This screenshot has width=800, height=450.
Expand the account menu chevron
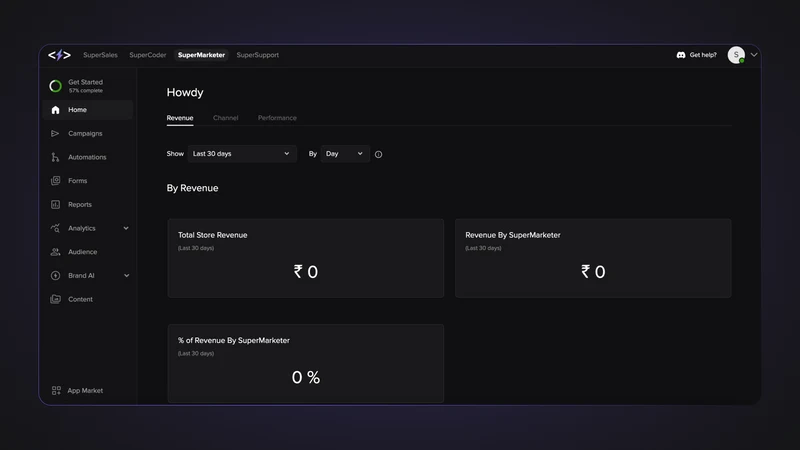pyautogui.click(x=754, y=55)
